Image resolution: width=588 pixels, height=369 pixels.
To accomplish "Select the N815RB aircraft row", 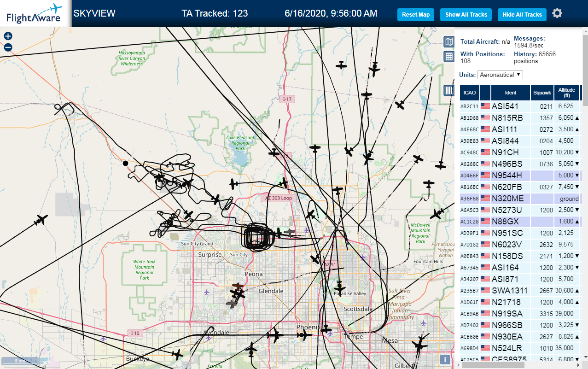I will (520, 117).
